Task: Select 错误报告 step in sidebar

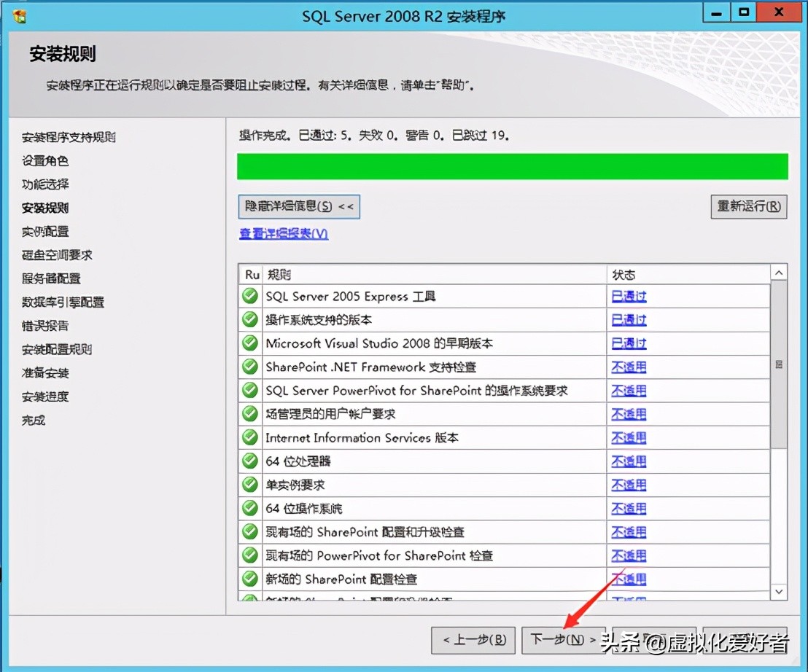Action: (x=44, y=326)
